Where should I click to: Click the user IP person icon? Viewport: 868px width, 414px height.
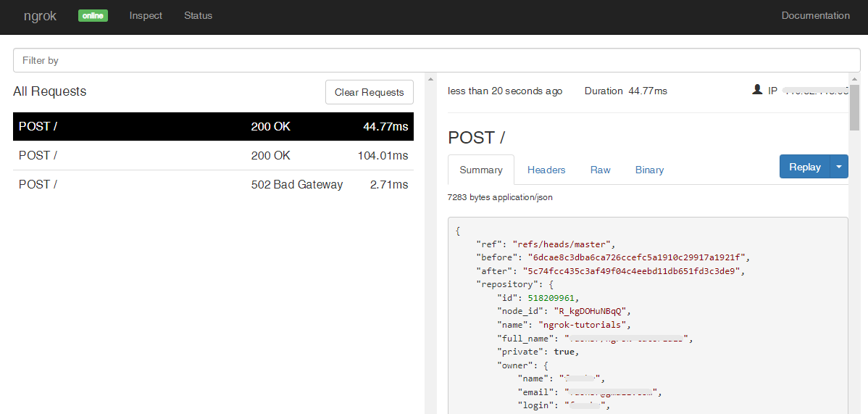[756, 90]
